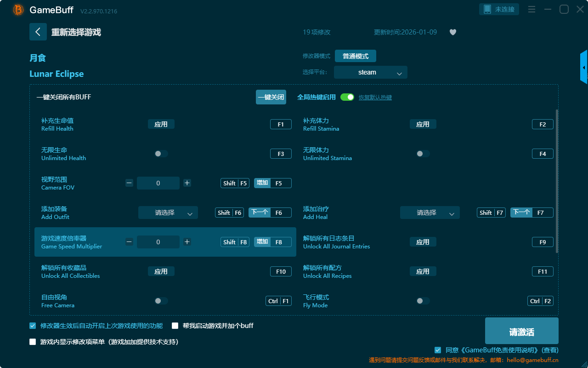Click the phone connection status icon
This screenshot has height=368, width=588.
[x=487, y=9]
